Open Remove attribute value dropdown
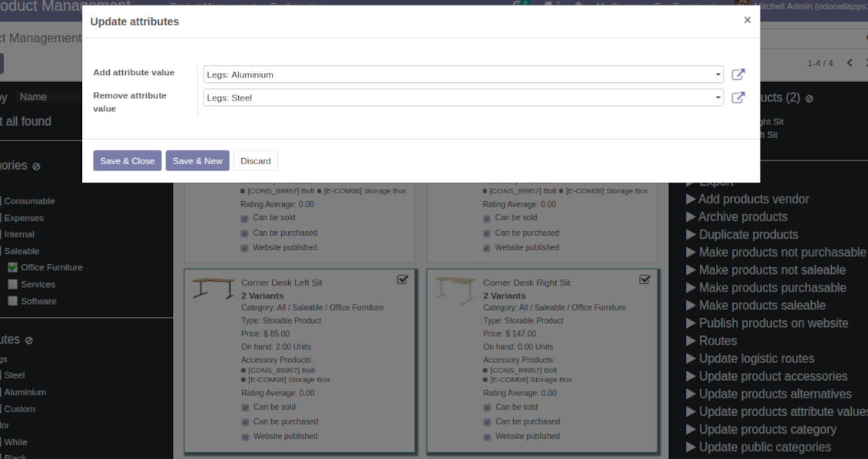Image resolution: width=868 pixels, height=459 pixels. click(x=463, y=98)
